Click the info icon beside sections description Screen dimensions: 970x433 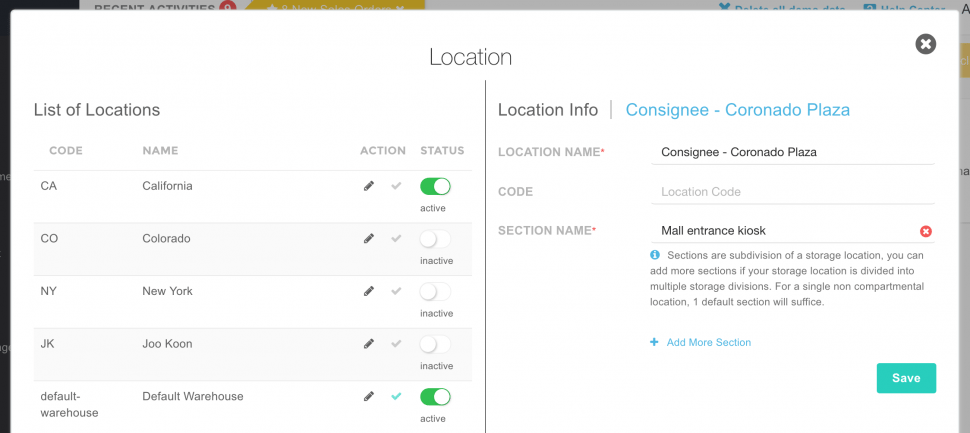pos(655,255)
